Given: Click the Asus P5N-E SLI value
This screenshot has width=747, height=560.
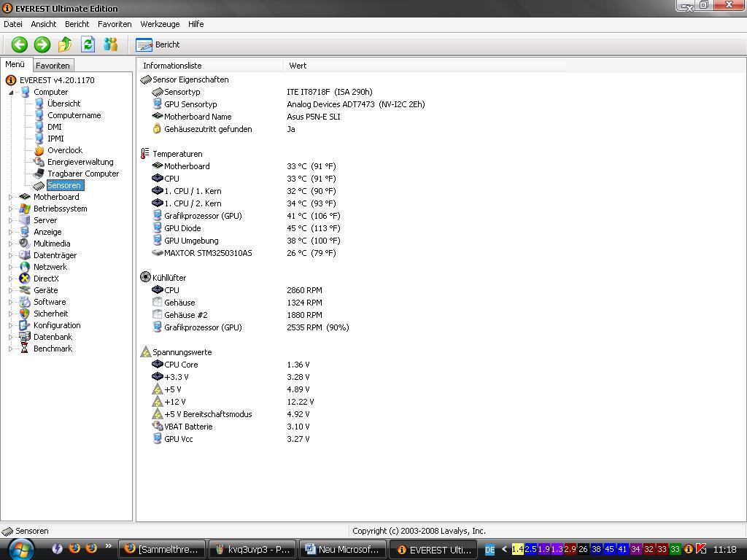Looking at the screenshot, I should 314,117.
